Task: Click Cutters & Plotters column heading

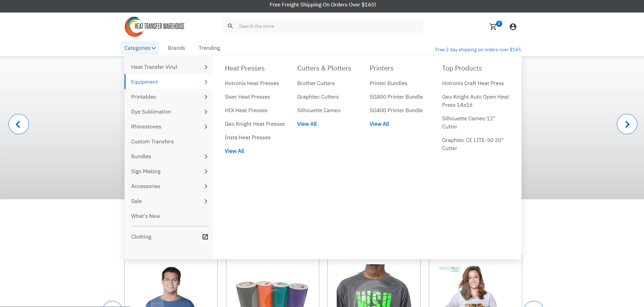Action: [324, 68]
